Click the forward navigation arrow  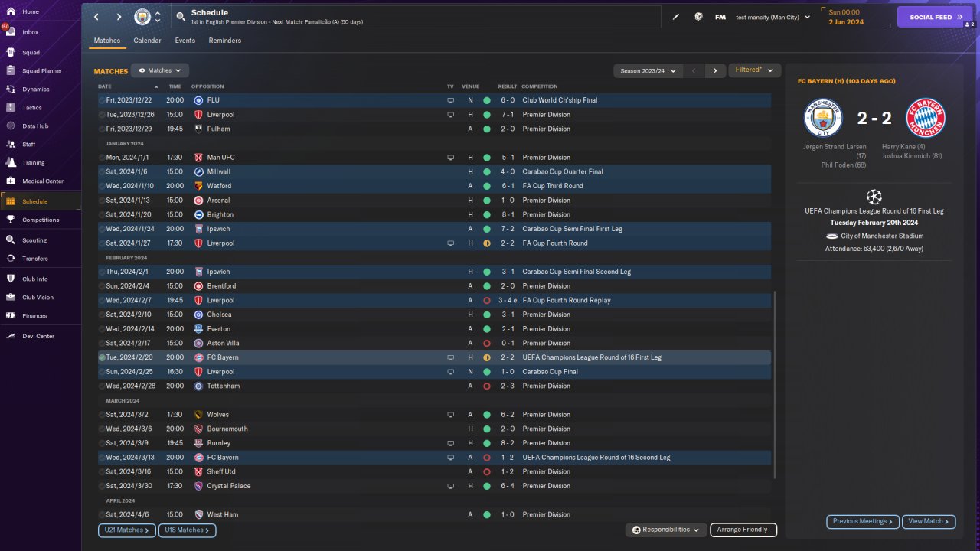click(x=119, y=17)
